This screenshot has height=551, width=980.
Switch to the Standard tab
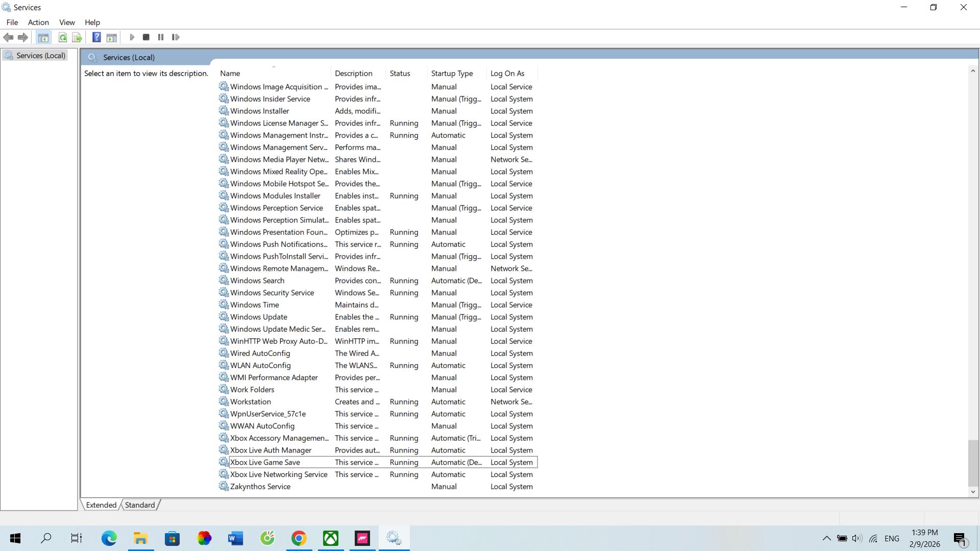pos(139,505)
